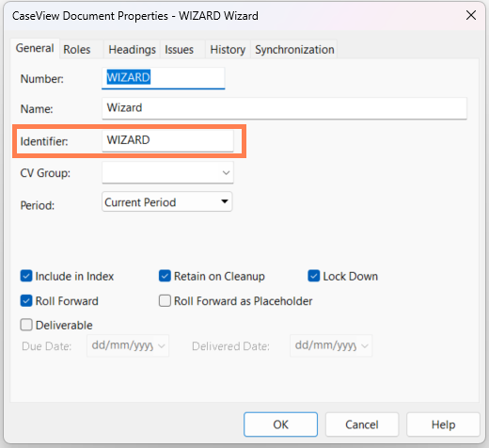Click the Cancel button
The height and width of the screenshot is (448, 489).
362,424
